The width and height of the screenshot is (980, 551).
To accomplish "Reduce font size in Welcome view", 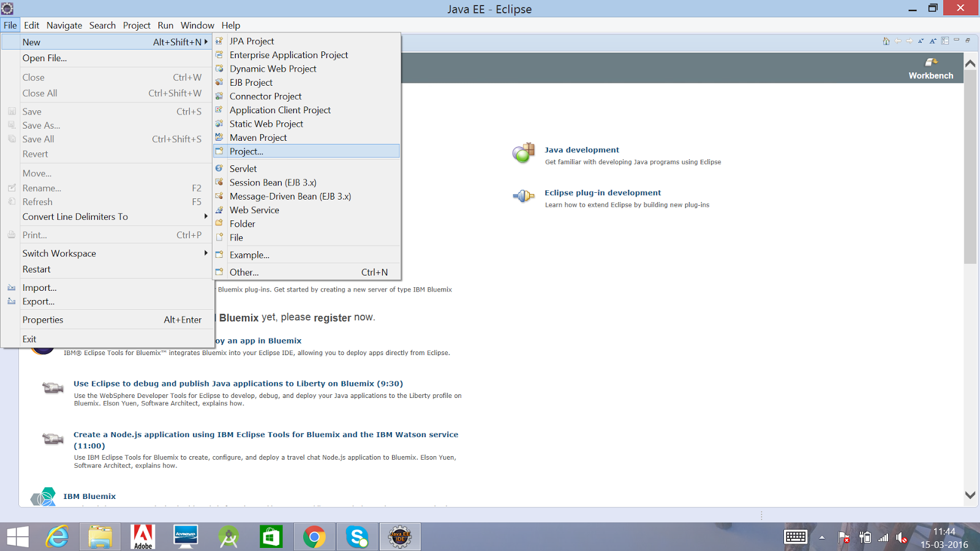I will (x=921, y=41).
